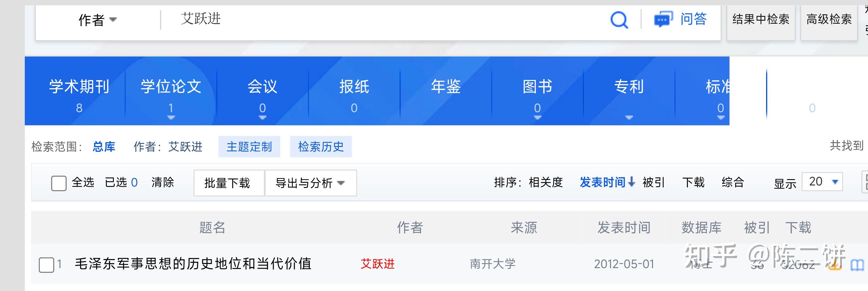Open 检索历史 search history

point(321,147)
